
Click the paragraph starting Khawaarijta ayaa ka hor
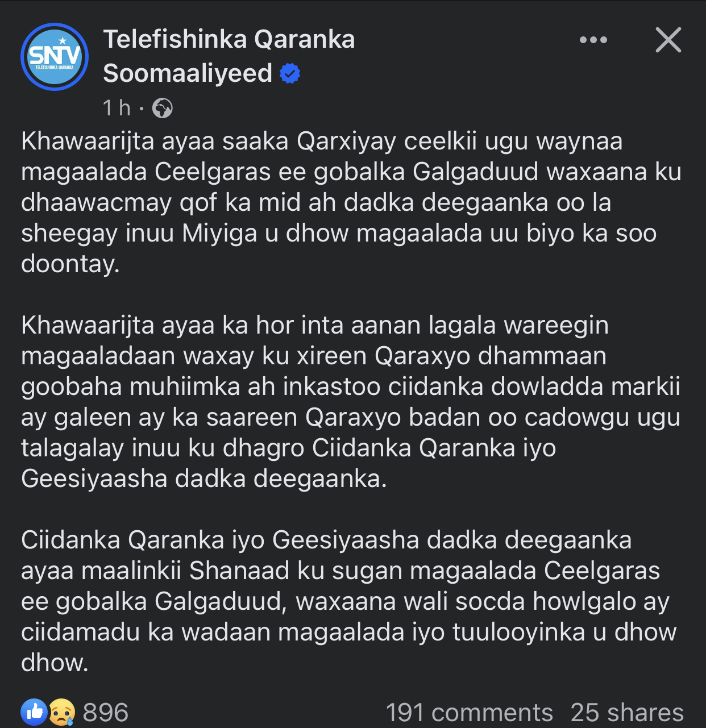tap(351, 402)
